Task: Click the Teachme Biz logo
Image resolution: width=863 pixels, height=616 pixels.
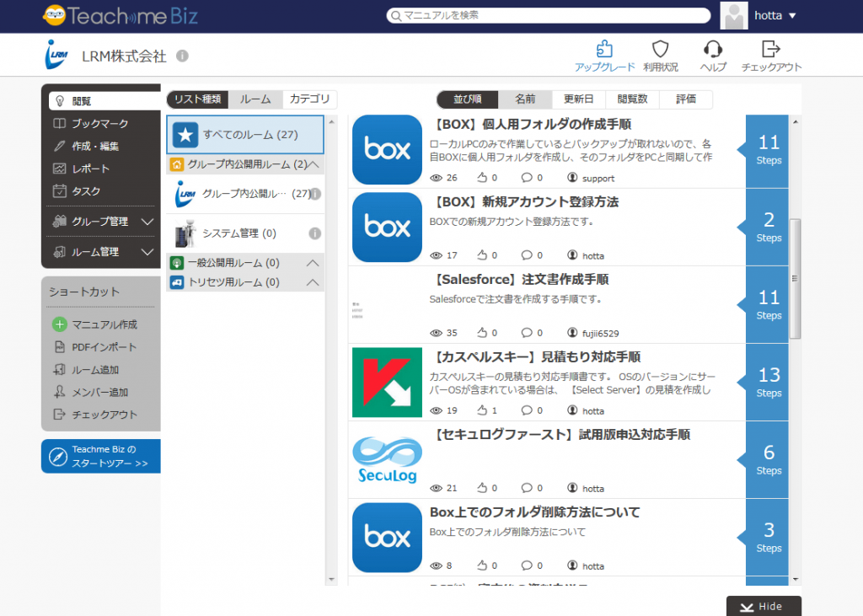Action: click(120, 15)
